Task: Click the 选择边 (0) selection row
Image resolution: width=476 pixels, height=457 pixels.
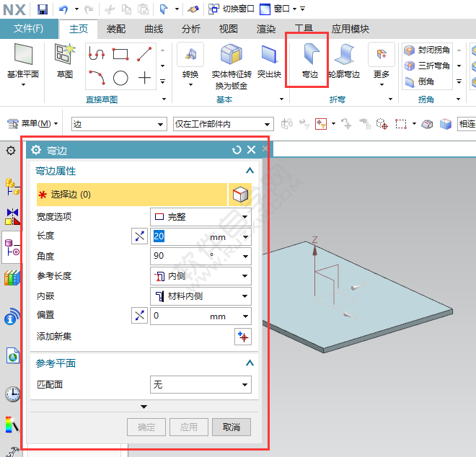Action: coord(132,195)
